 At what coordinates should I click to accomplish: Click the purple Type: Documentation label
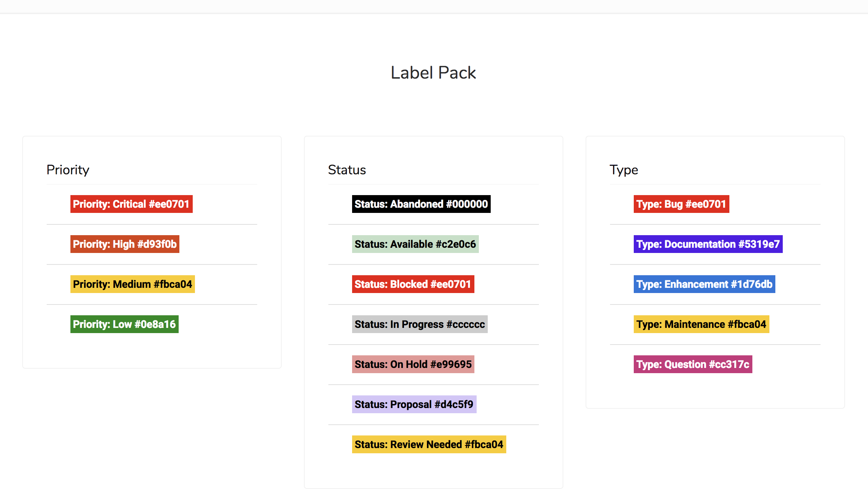pos(708,244)
